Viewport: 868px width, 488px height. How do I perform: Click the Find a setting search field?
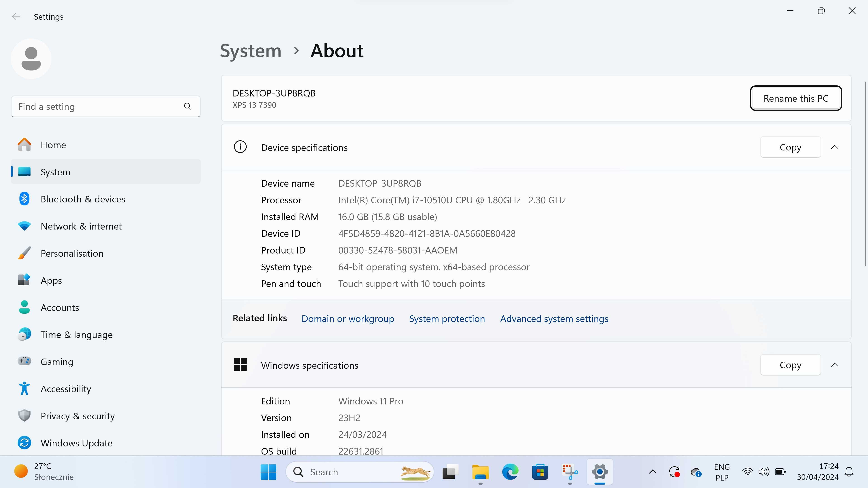coord(106,107)
